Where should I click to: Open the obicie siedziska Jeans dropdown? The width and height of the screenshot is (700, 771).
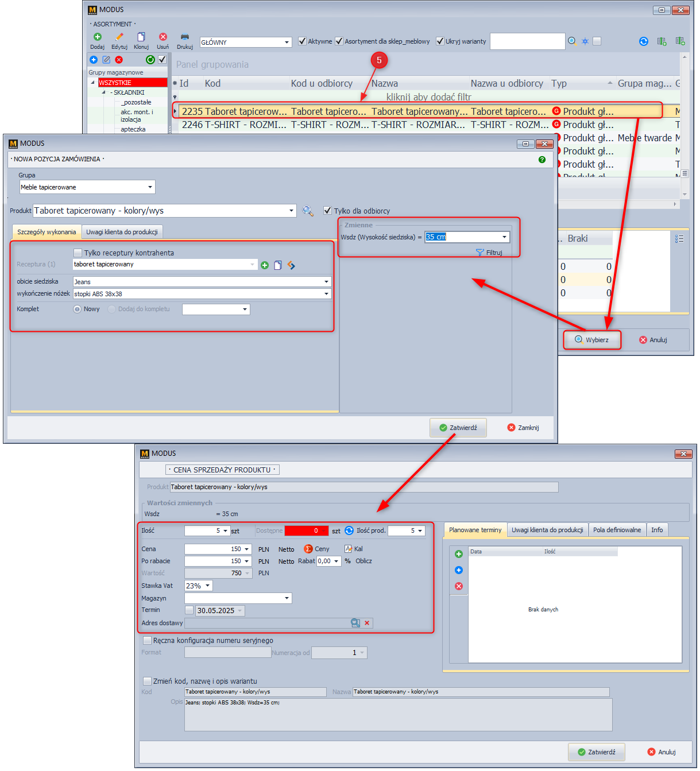pyautogui.click(x=326, y=282)
